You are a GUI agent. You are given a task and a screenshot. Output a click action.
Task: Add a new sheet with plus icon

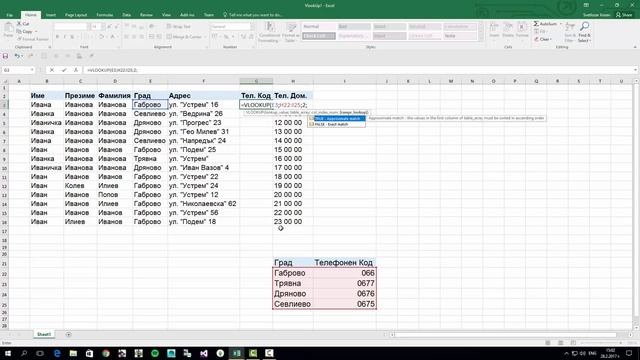(x=68, y=334)
